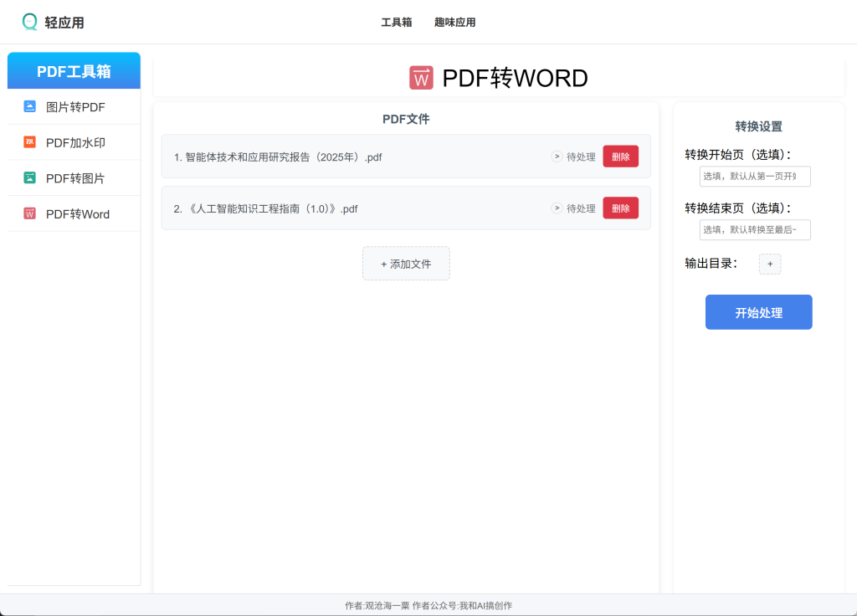Screen dimensions: 857x616
Task: Toggle 待处理 status on the 智能体技术 report file
Action: pos(580,157)
